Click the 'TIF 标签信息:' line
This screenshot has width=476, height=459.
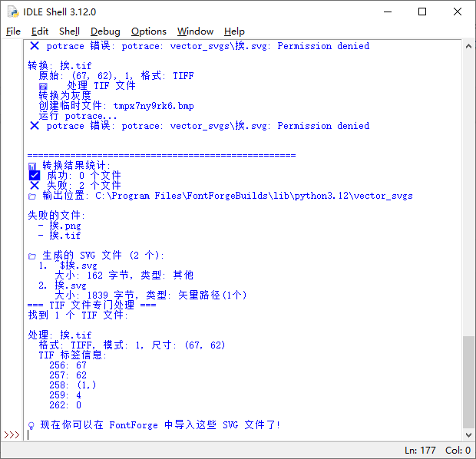pos(73,355)
